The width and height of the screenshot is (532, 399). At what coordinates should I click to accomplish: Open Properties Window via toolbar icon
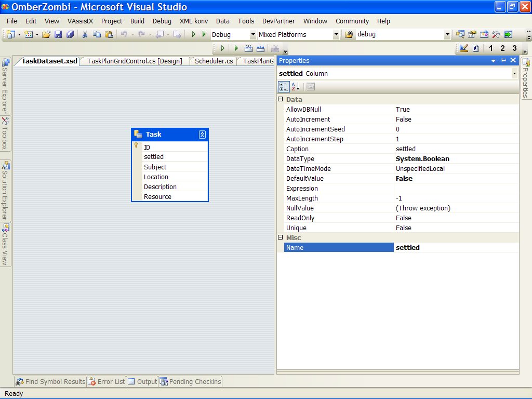[472, 34]
